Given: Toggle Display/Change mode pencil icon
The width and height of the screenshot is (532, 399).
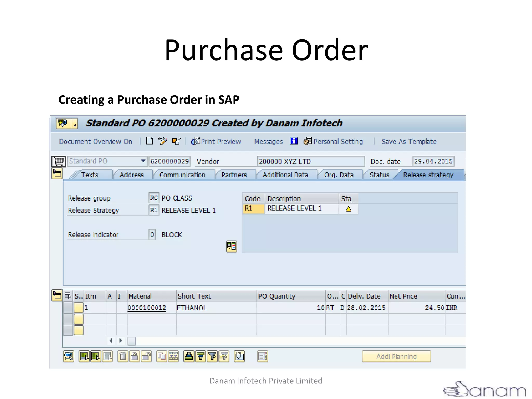Looking at the screenshot, I should click(163, 141).
